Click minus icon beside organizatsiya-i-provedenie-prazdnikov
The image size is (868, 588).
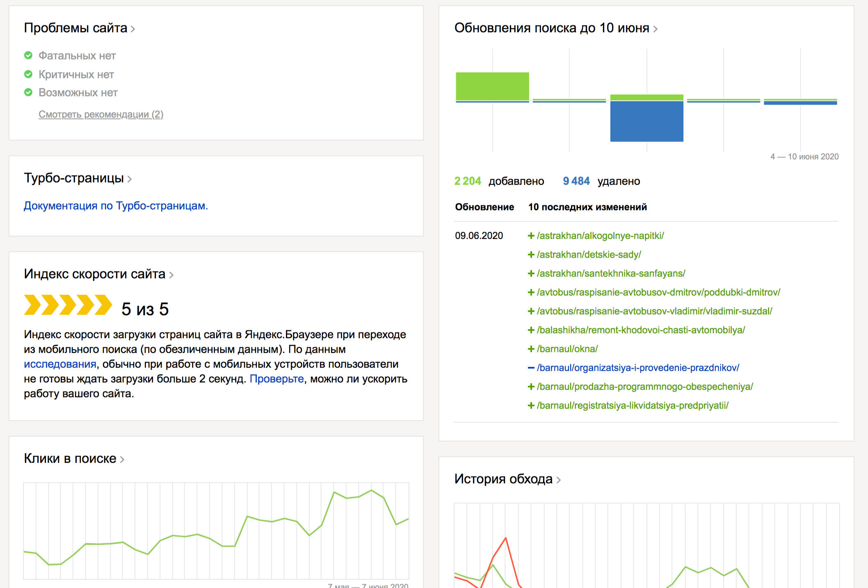[x=531, y=368]
